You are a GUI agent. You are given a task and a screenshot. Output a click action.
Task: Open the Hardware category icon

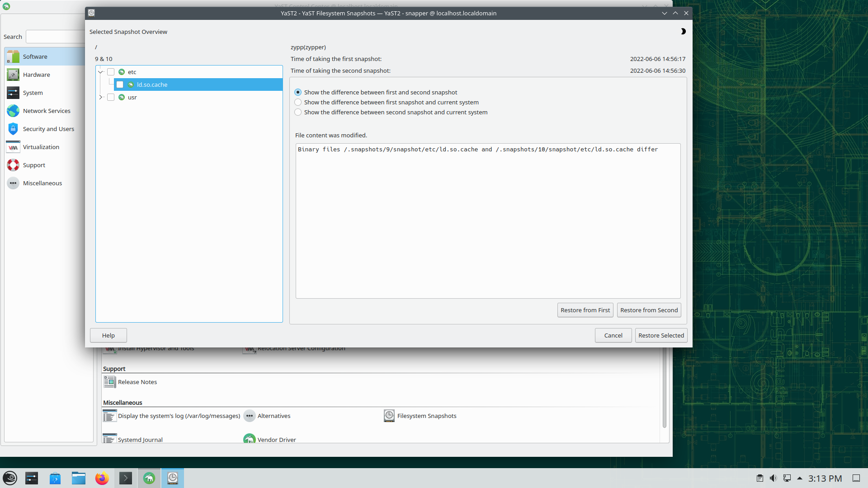pyautogui.click(x=13, y=75)
